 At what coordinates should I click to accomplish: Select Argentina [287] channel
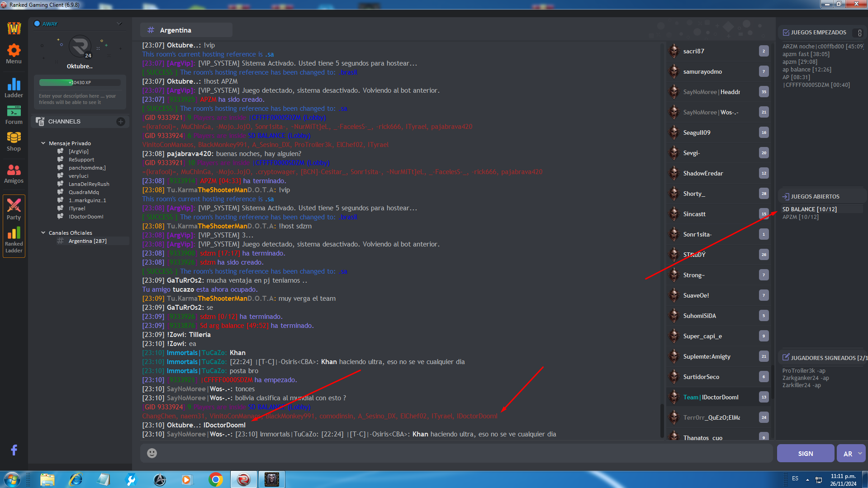point(87,241)
